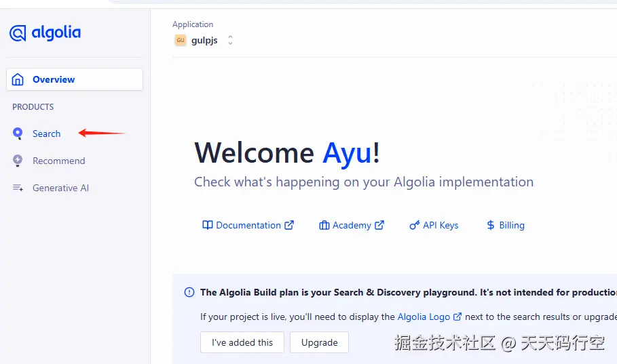This screenshot has width=617, height=364.
Task: Go to the Recommend product page
Action: click(x=58, y=161)
